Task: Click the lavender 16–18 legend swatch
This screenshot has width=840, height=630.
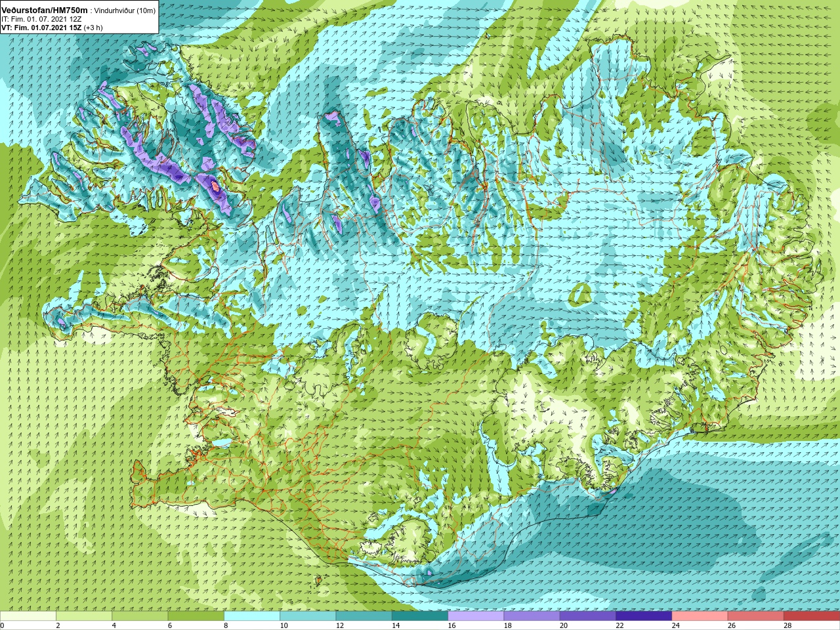Action: click(476, 616)
